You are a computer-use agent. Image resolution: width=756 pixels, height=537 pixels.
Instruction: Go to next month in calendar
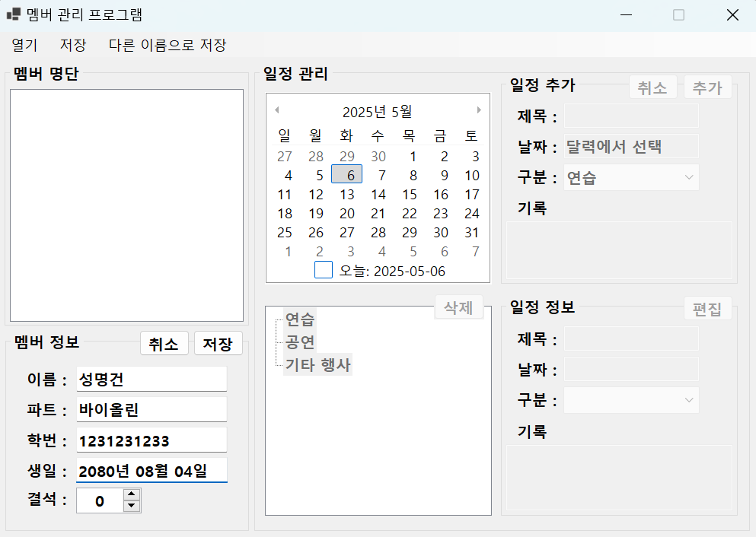pos(479,110)
